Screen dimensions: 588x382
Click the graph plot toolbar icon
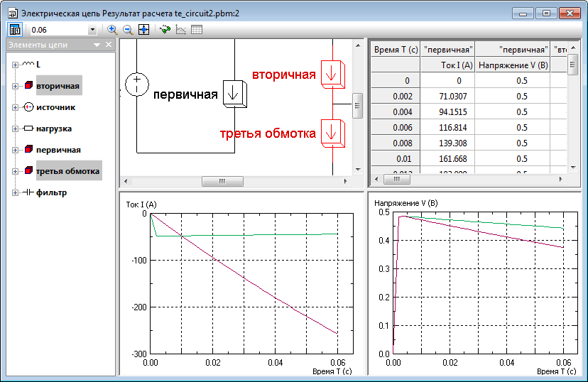click(x=181, y=30)
